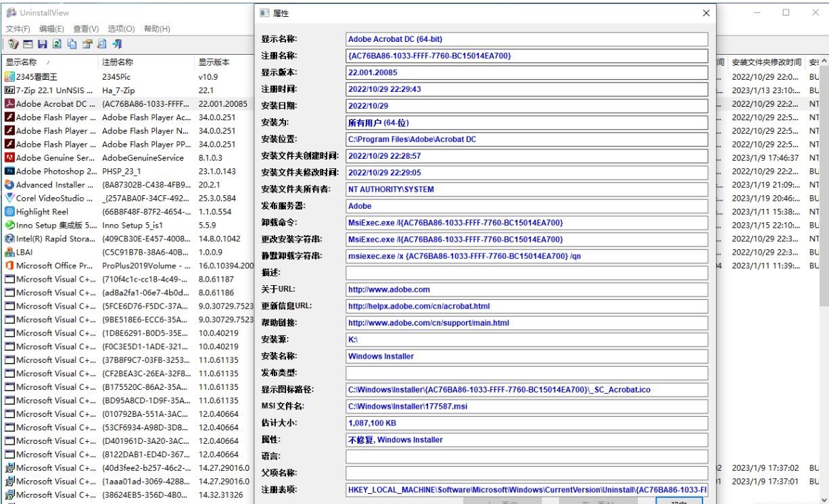Sort by the 安装文件夹修改时间 column header
The image size is (829, 504).
[x=767, y=62]
